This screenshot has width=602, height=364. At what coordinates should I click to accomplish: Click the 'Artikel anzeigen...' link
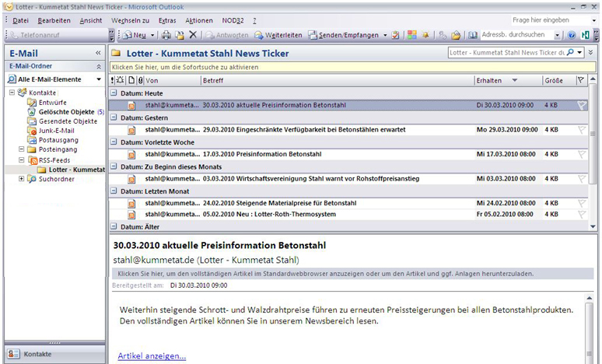(152, 356)
